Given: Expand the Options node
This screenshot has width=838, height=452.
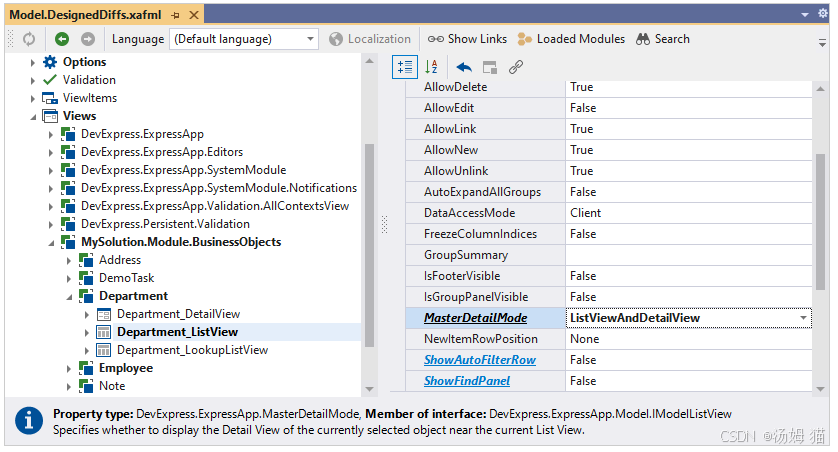Looking at the screenshot, I should (x=33, y=63).
